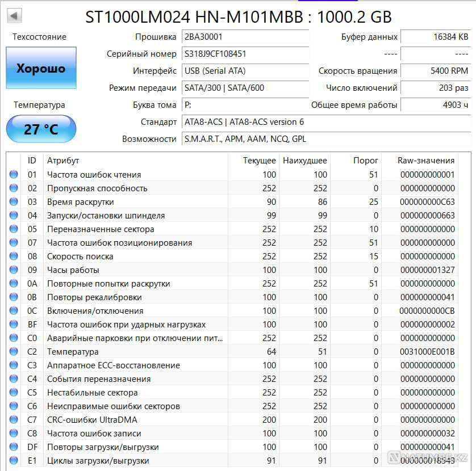The image size is (476, 471).
Task: Click status icon for Частота ошибок чтения
Action: point(14,174)
